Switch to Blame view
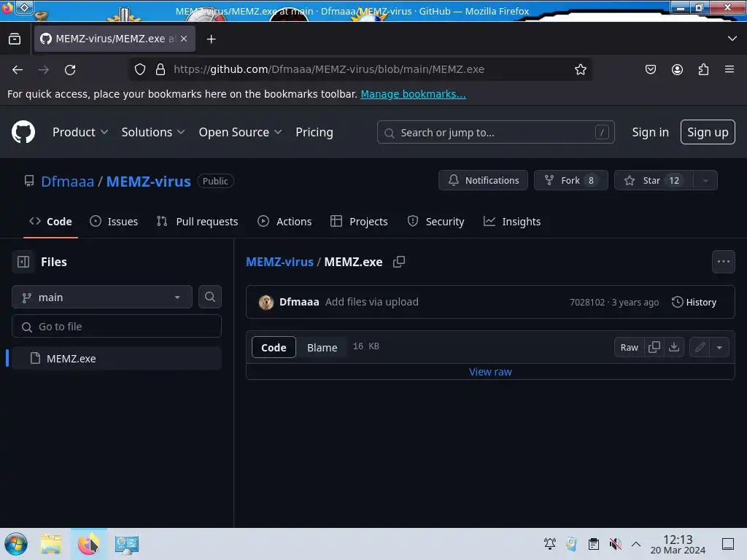747x560 pixels. point(322,347)
